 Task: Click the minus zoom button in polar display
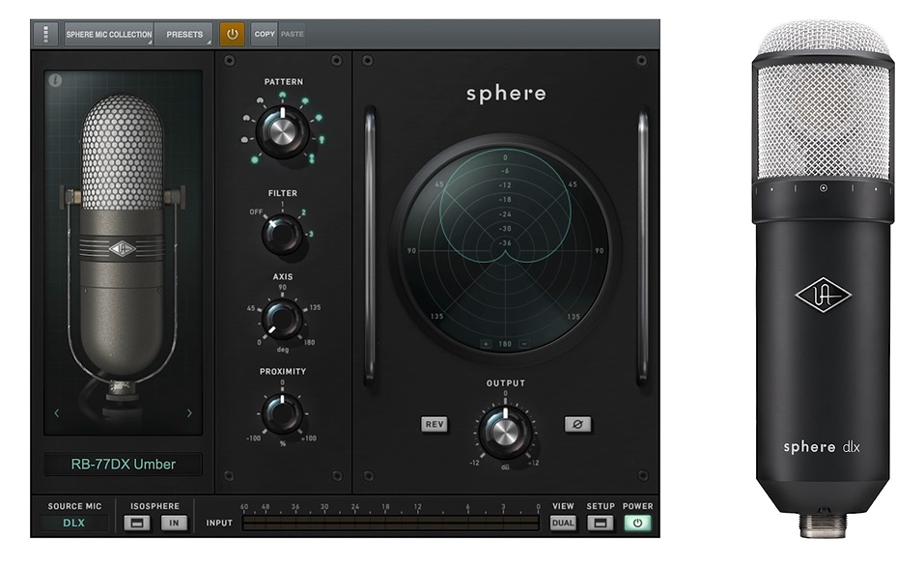524,344
